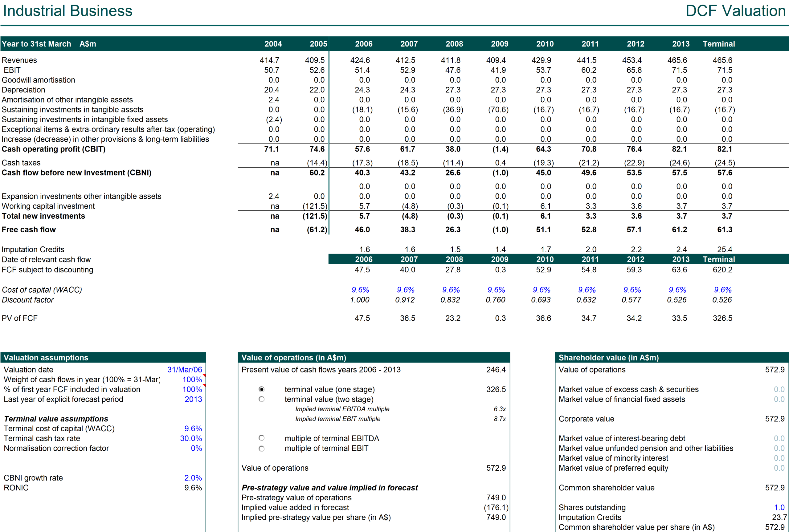
Task: Edit the Terminal cash tax rate of 30.0%
Action: (x=191, y=438)
